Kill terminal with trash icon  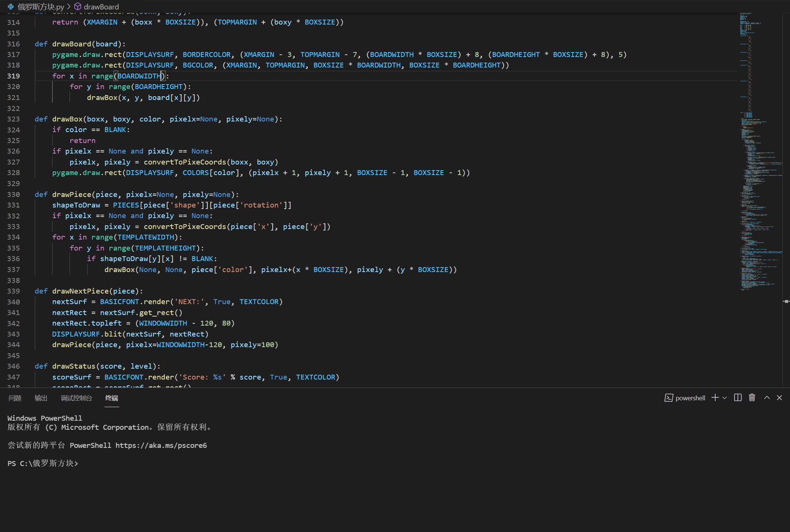click(752, 398)
